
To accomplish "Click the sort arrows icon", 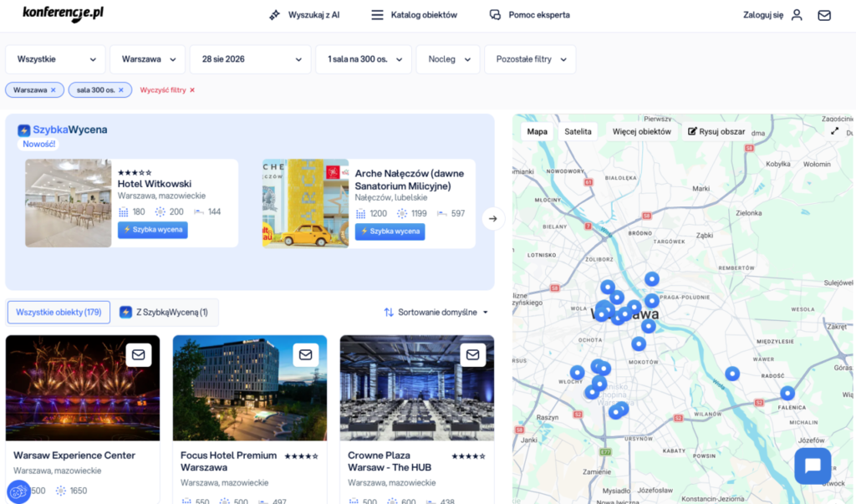I will pos(389,313).
